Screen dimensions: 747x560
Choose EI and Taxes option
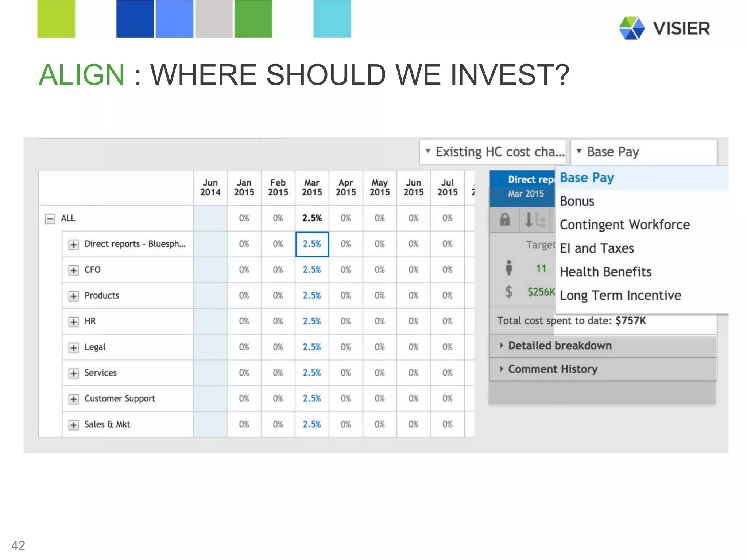tap(642, 248)
